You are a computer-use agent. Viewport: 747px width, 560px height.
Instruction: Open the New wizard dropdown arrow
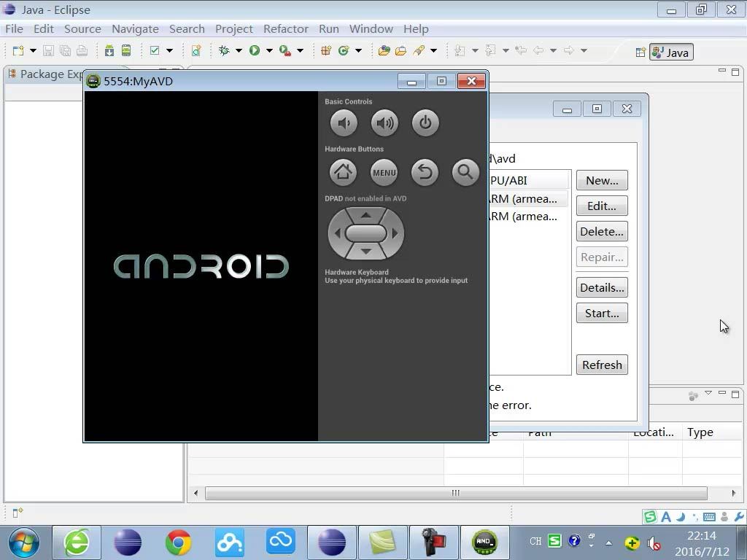click(x=33, y=50)
